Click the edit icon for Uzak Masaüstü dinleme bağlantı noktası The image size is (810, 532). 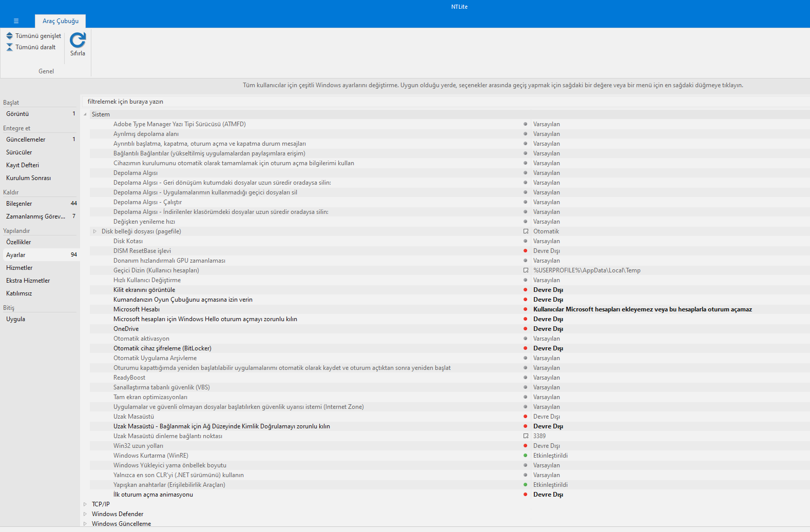(526, 436)
